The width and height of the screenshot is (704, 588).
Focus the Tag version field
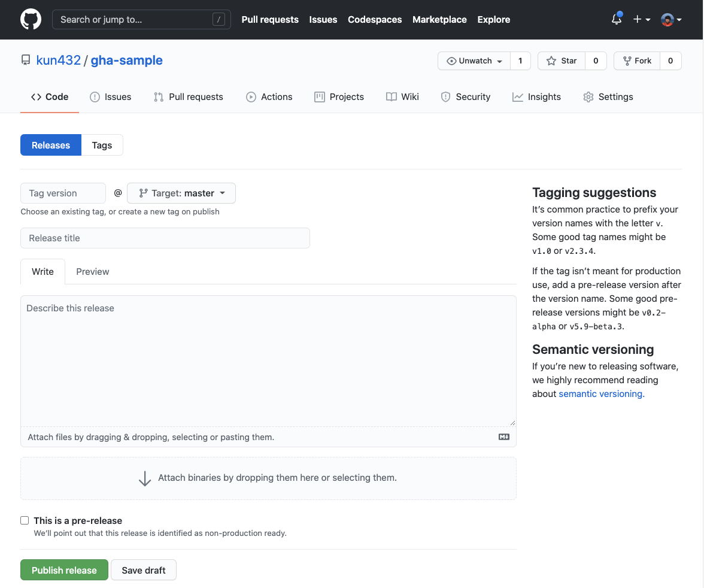coord(63,193)
